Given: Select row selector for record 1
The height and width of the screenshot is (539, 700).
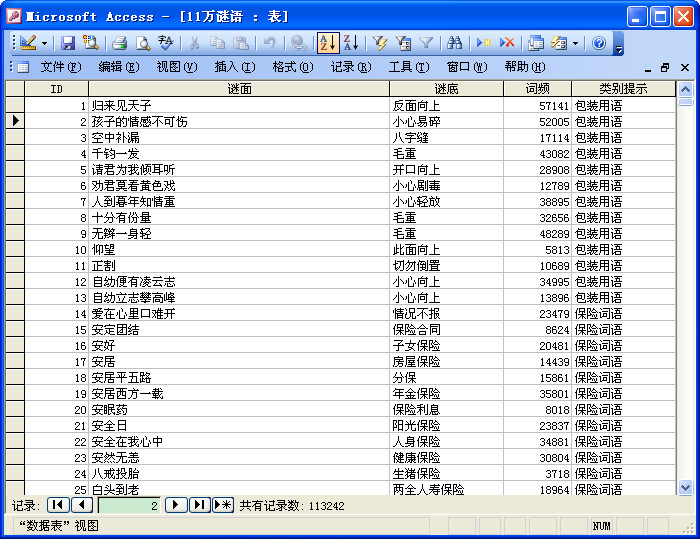Looking at the screenshot, I should point(15,105).
